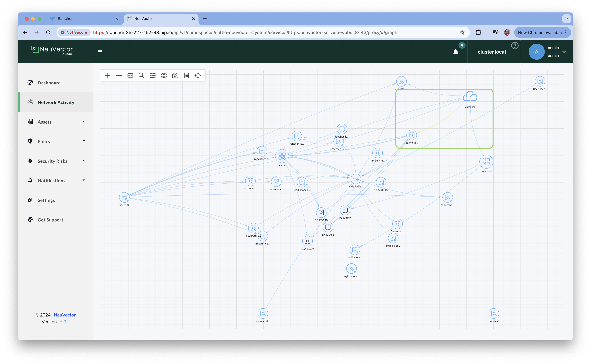Click the zoom in plus icon
The image size is (591, 364).
click(108, 76)
